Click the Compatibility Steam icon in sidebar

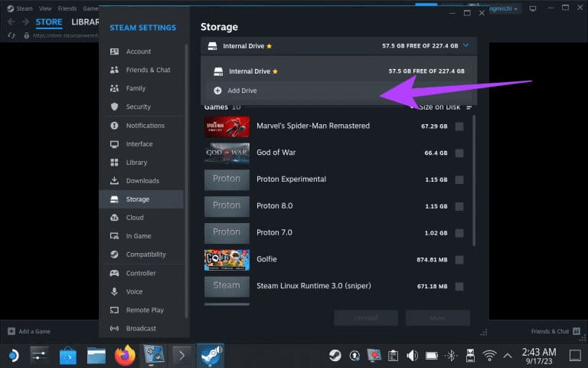[114, 255]
